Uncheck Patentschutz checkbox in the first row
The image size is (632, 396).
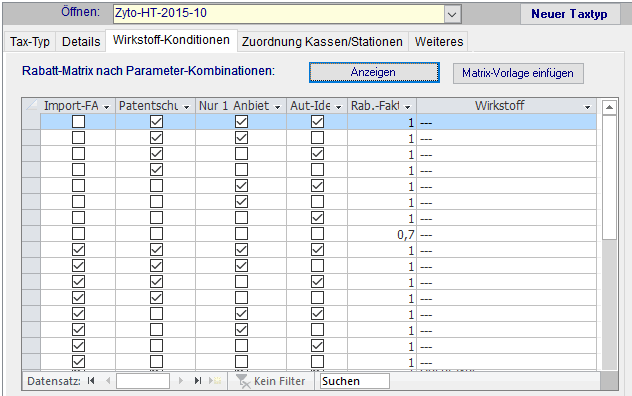156,121
